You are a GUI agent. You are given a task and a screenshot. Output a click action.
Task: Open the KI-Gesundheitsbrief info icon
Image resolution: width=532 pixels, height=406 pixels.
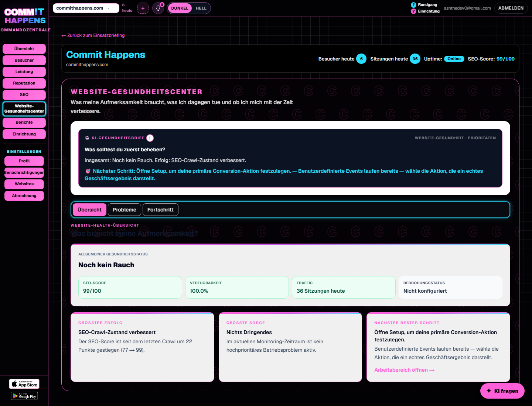[x=150, y=138]
